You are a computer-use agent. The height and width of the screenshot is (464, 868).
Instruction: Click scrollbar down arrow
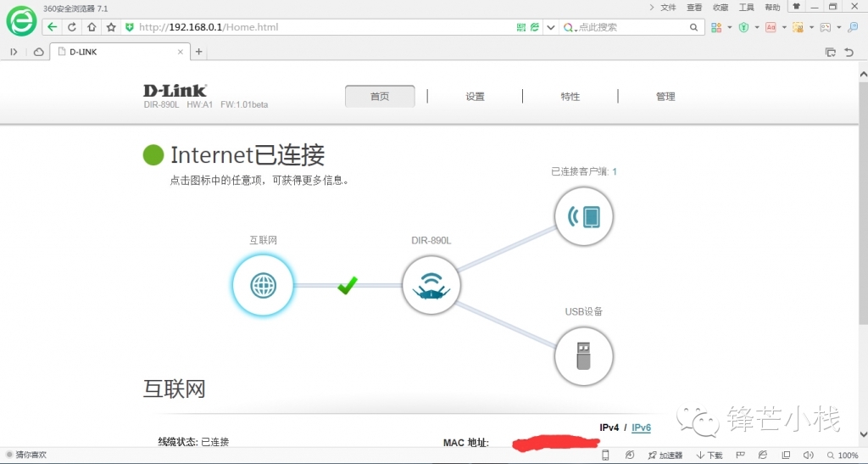tap(863, 434)
